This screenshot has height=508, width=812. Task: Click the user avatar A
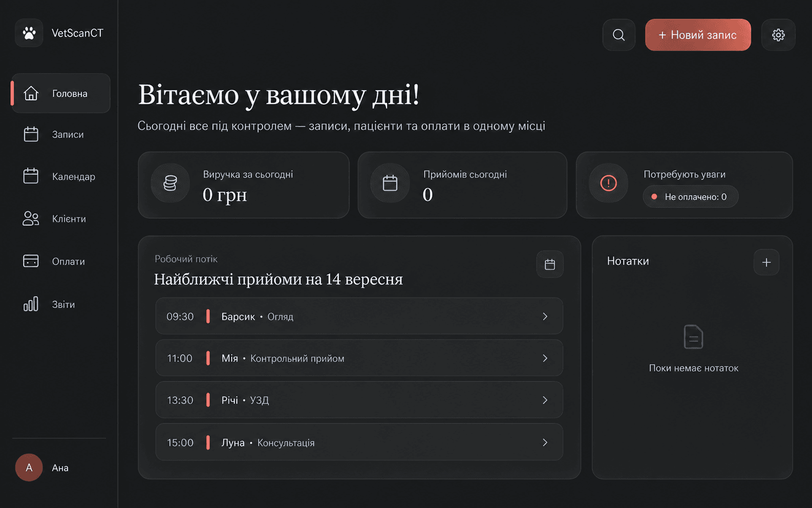[x=29, y=468]
